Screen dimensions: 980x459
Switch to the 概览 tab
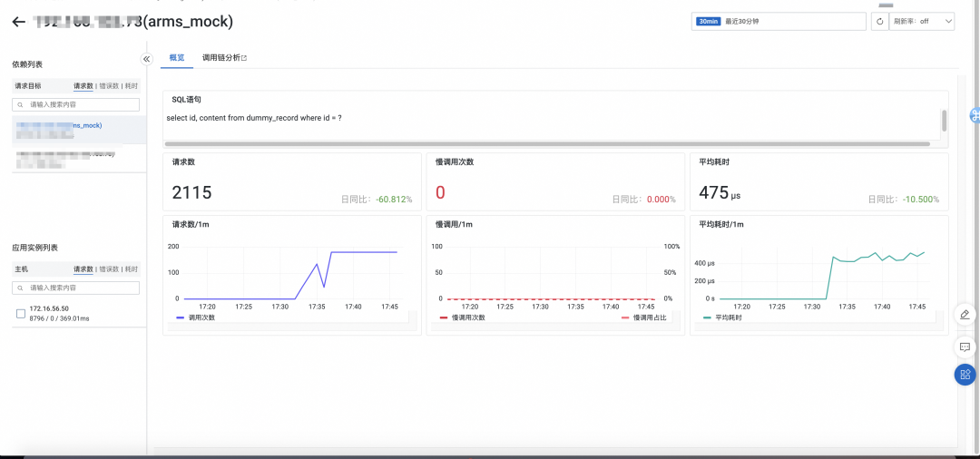(x=177, y=58)
